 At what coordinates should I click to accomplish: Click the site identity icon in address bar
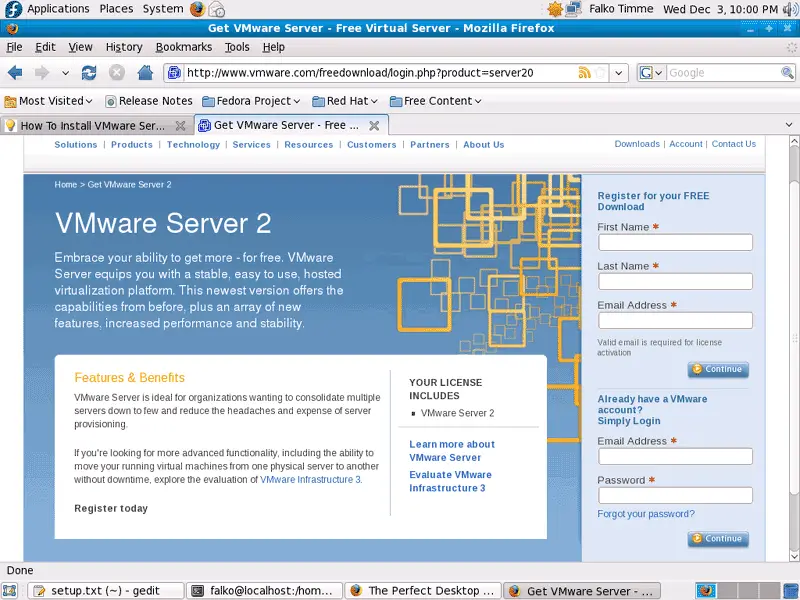174,73
